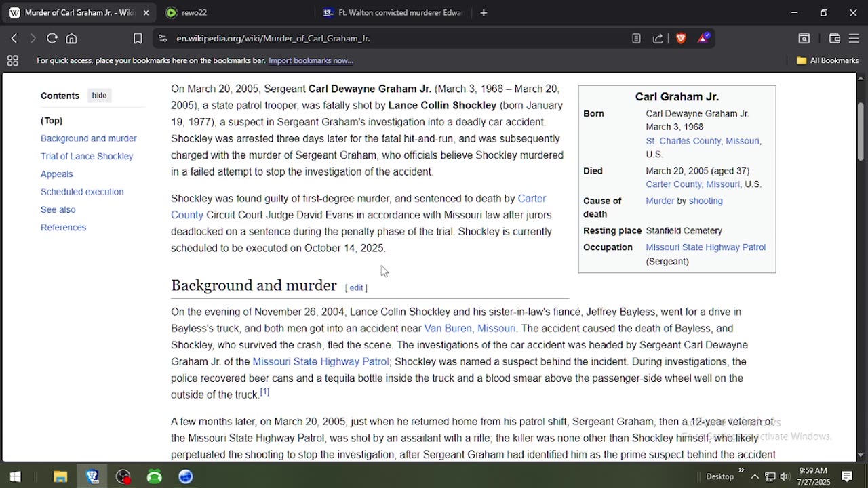868x488 pixels.
Task: Jump to Trial of Lance Shockley section
Action: (x=87, y=156)
